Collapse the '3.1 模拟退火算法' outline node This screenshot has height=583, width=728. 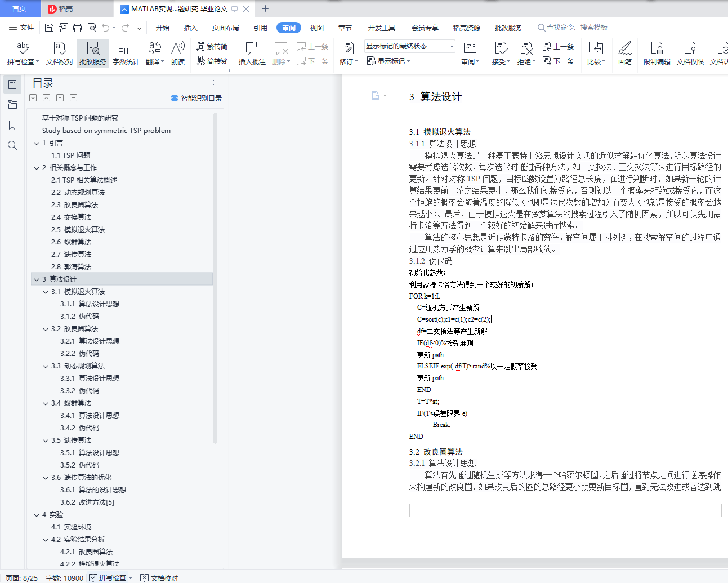(46, 292)
